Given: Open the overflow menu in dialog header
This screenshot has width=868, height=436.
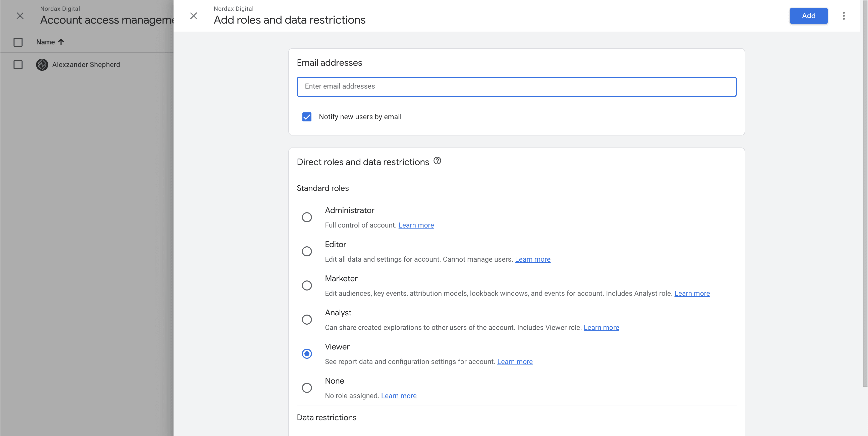Looking at the screenshot, I should point(844,16).
